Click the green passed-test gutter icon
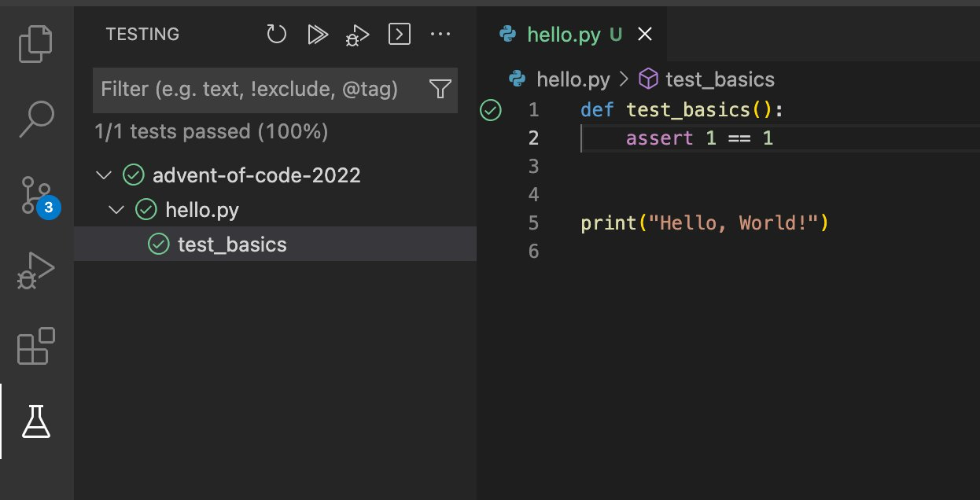 [x=490, y=110]
